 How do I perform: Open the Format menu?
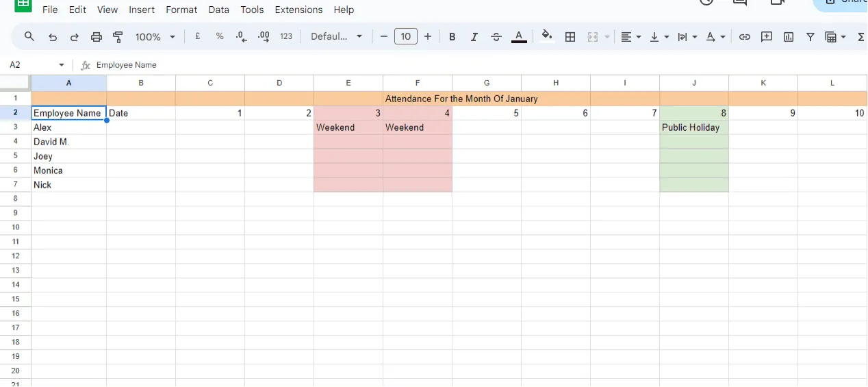(181, 10)
